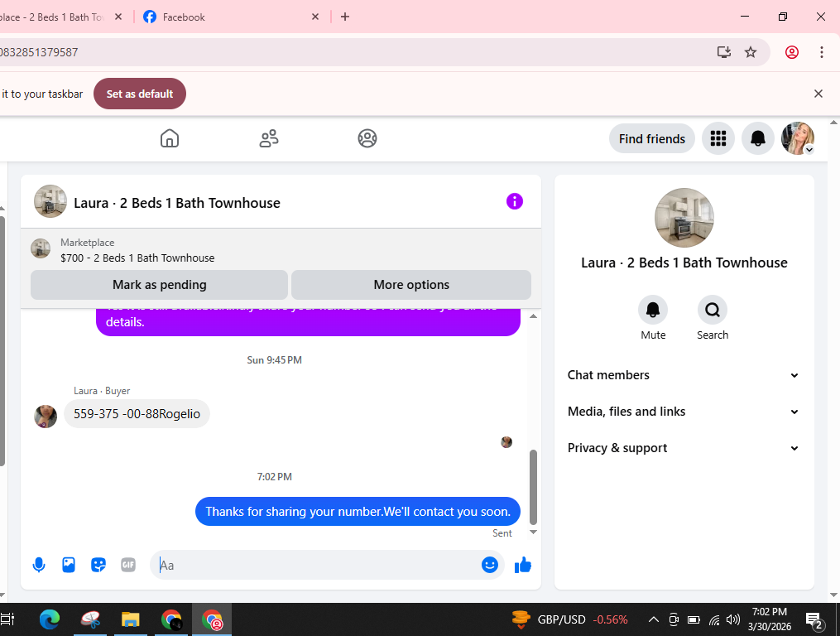Image resolution: width=840 pixels, height=636 pixels.
Task: Click the chat scroll down arrow
Action: tap(533, 532)
